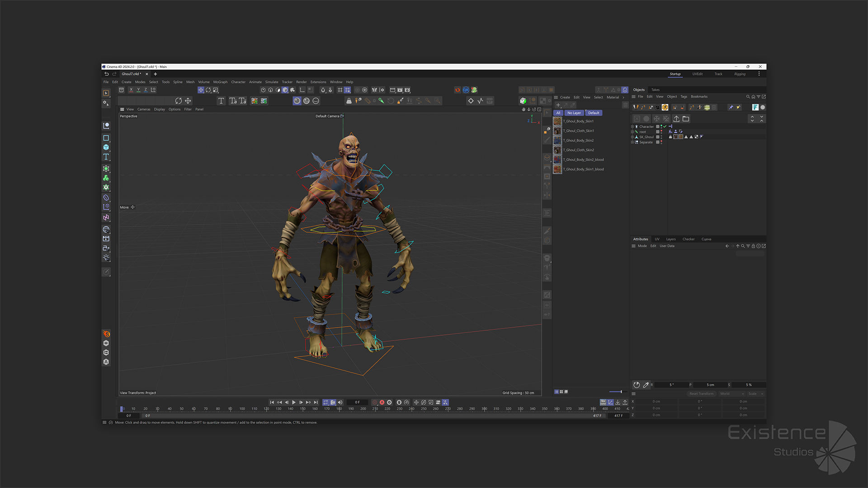868x488 pixels.
Task: Switch to the Takes tab
Action: click(656, 90)
